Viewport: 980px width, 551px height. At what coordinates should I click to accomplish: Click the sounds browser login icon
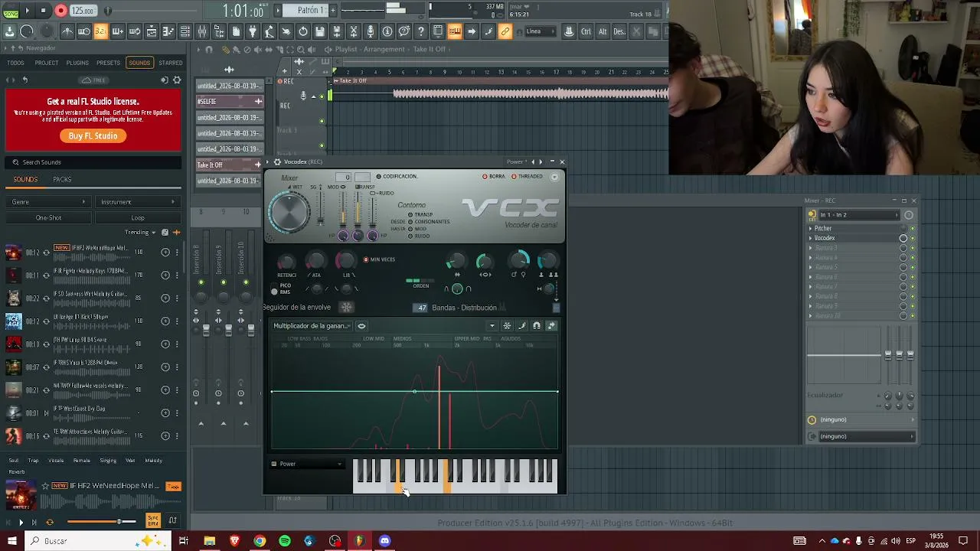tap(164, 80)
